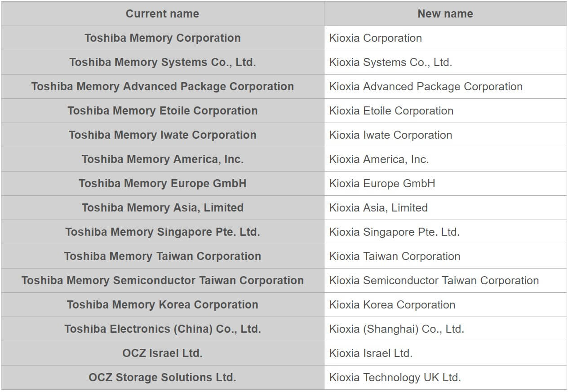
Task: Click the New name column header
Action: point(445,13)
